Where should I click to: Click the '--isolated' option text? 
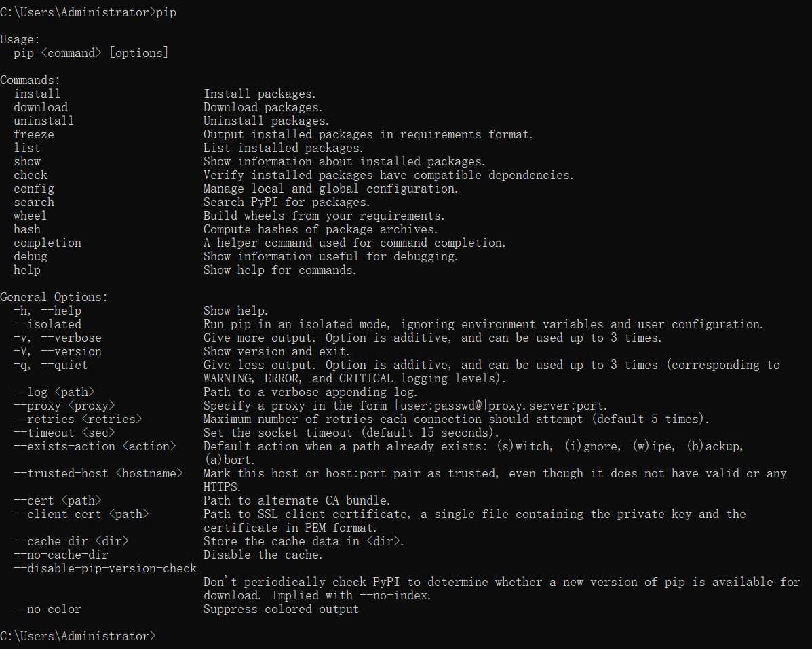[x=47, y=324]
